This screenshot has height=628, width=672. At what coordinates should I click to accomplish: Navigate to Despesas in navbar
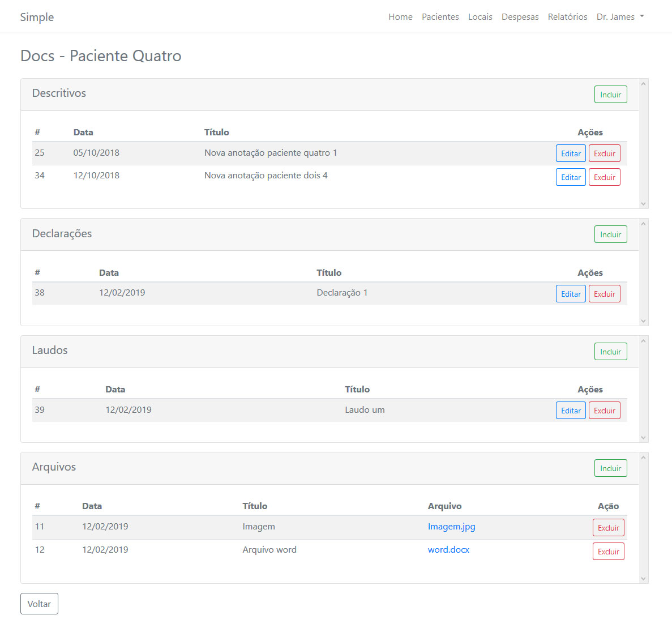(520, 17)
